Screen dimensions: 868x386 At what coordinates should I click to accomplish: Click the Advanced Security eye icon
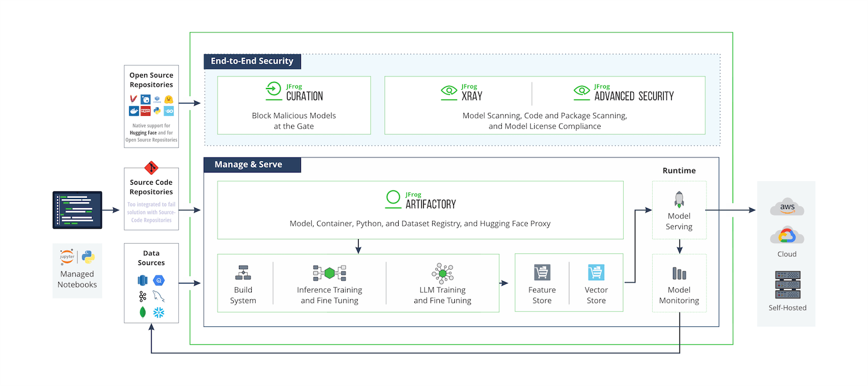tap(582, 91)
